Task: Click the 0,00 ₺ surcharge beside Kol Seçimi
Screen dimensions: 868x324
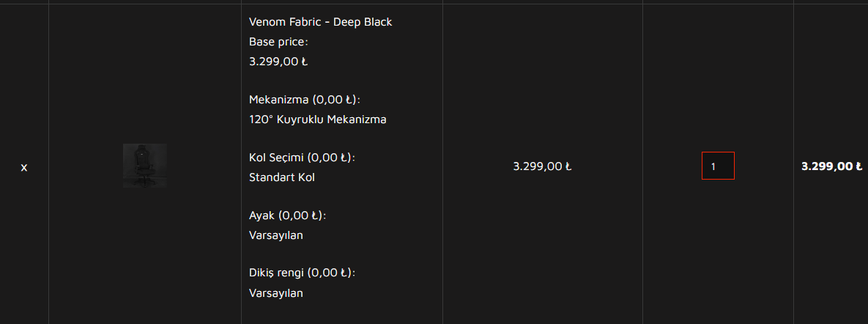Action: coord(330,158)
